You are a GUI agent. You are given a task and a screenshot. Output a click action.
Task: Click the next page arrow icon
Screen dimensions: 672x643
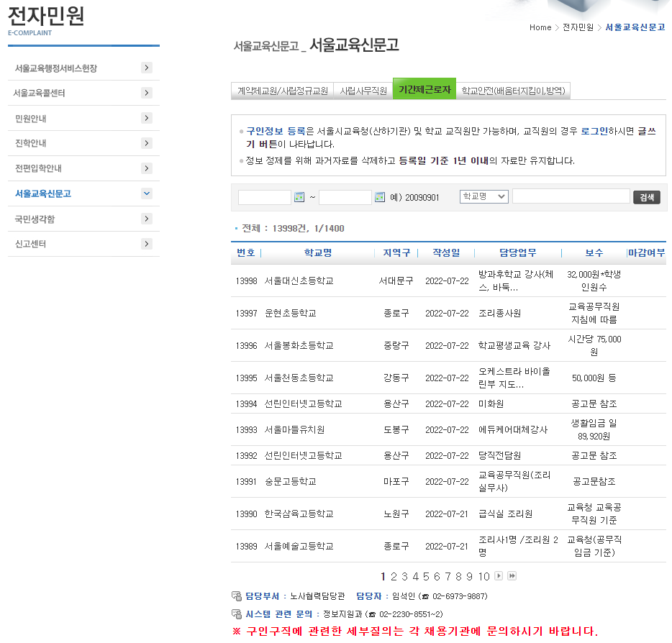click(497, 575)
